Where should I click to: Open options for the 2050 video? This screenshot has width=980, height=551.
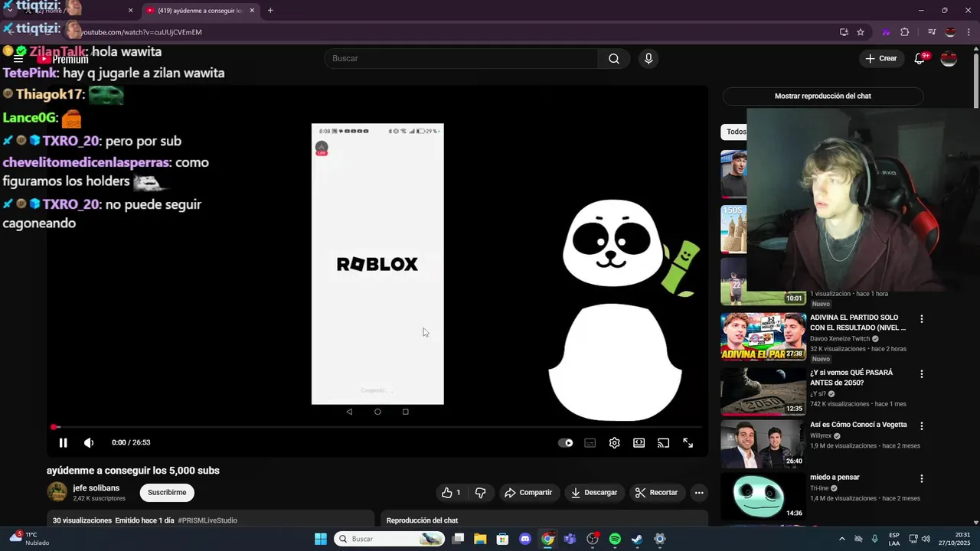click(922, 374)
